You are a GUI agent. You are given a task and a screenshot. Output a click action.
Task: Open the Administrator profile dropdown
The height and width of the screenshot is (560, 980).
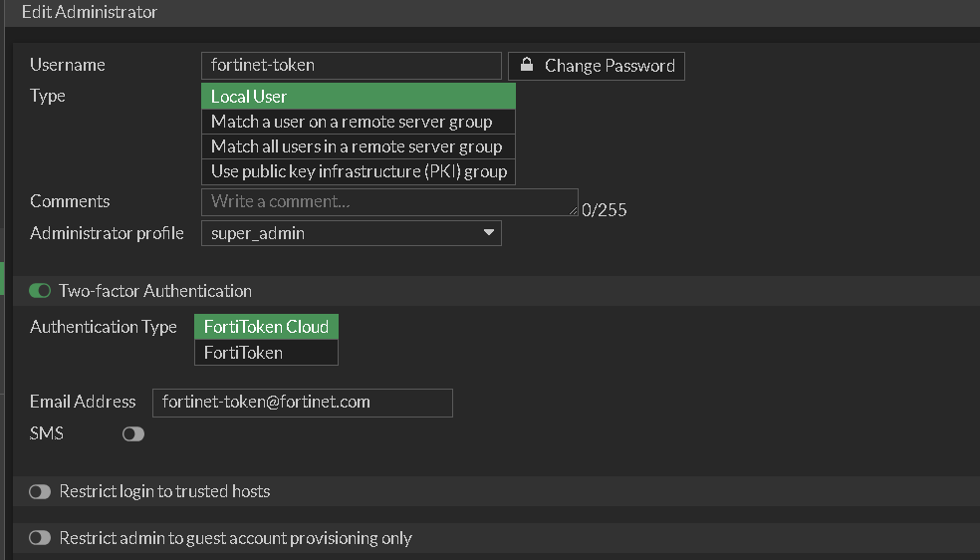[x=351, y=233]
